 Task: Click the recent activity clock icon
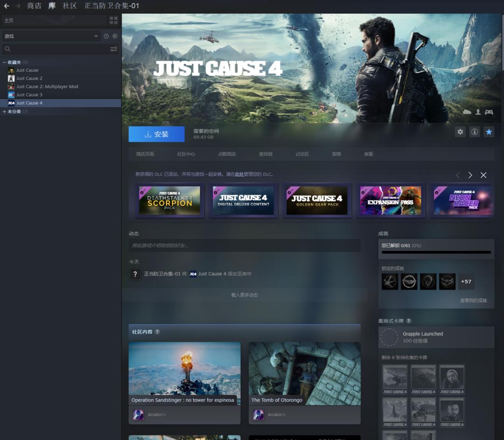[x=106, y=36]
